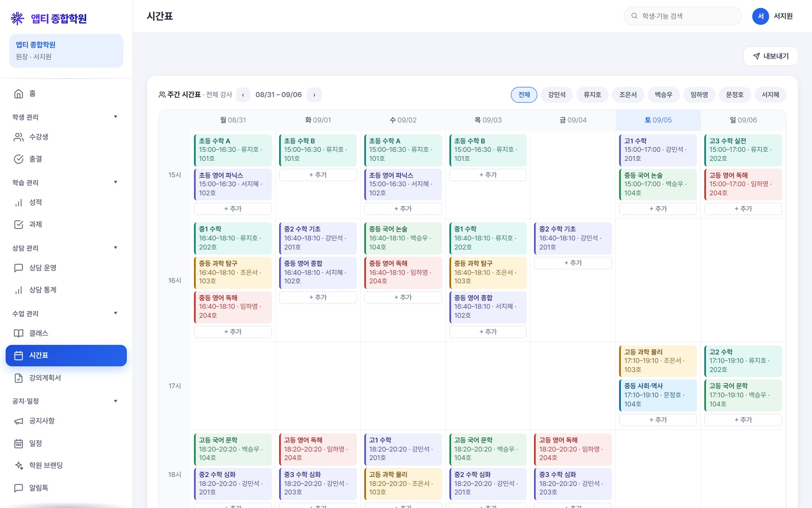Open Monday 중등 과학 탐구 class card
The width and height of the screenshot is (812, 508).
click(233, 272)
